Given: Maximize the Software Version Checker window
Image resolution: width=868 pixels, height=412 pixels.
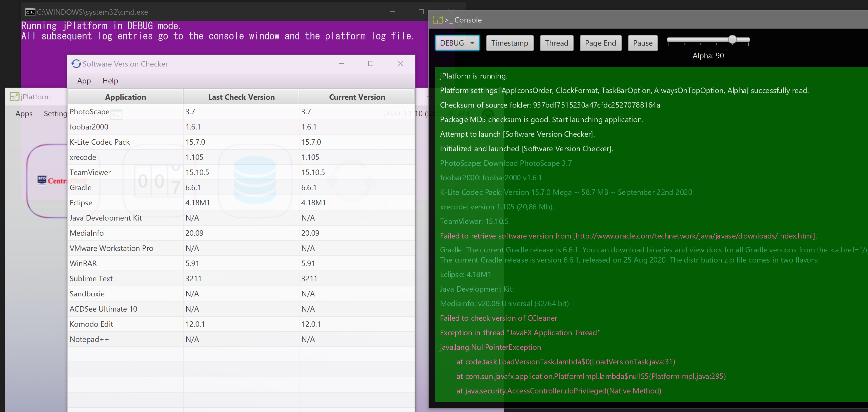Looking at the screenshot, I should pyautogui.click(x=371, y=64).
